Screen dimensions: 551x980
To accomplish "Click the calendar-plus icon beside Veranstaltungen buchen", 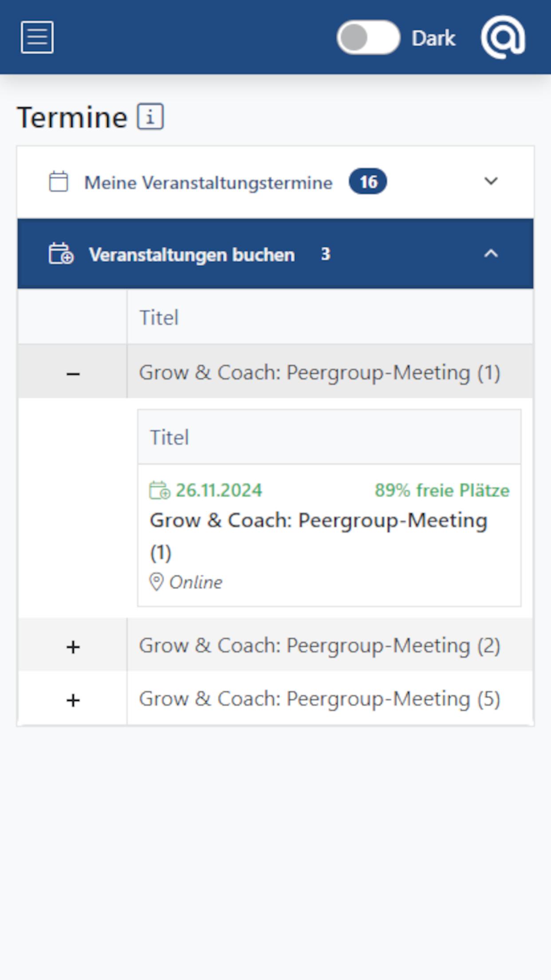I will [x=61, y=254].
